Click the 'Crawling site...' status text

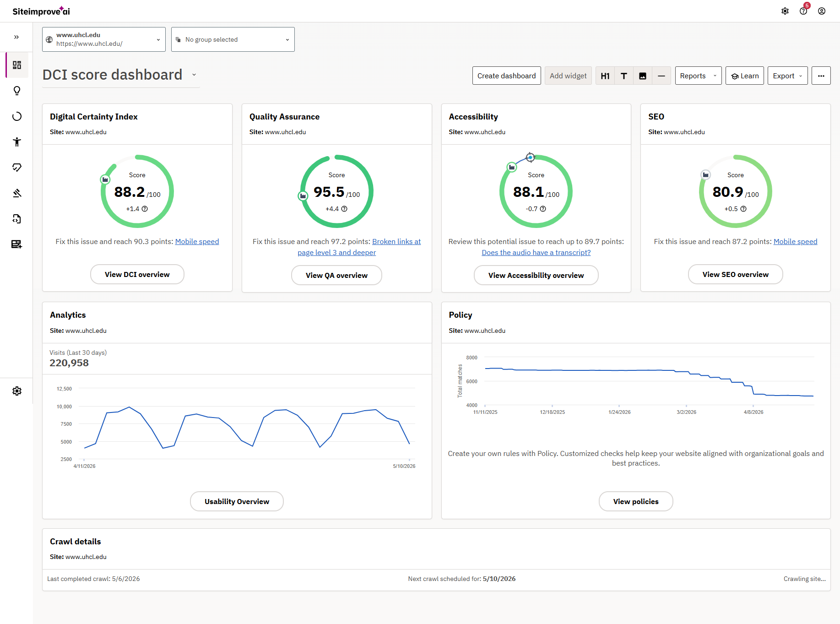(804, 579)
